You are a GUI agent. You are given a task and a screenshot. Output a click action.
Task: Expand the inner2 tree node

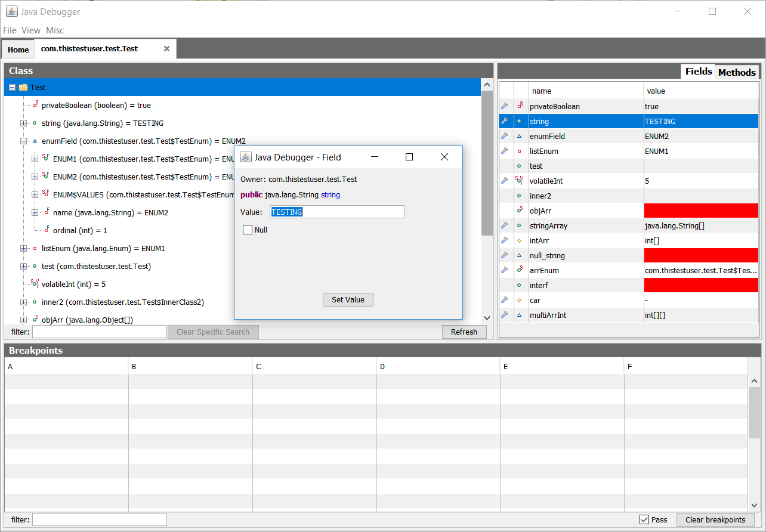coord(24,302)
